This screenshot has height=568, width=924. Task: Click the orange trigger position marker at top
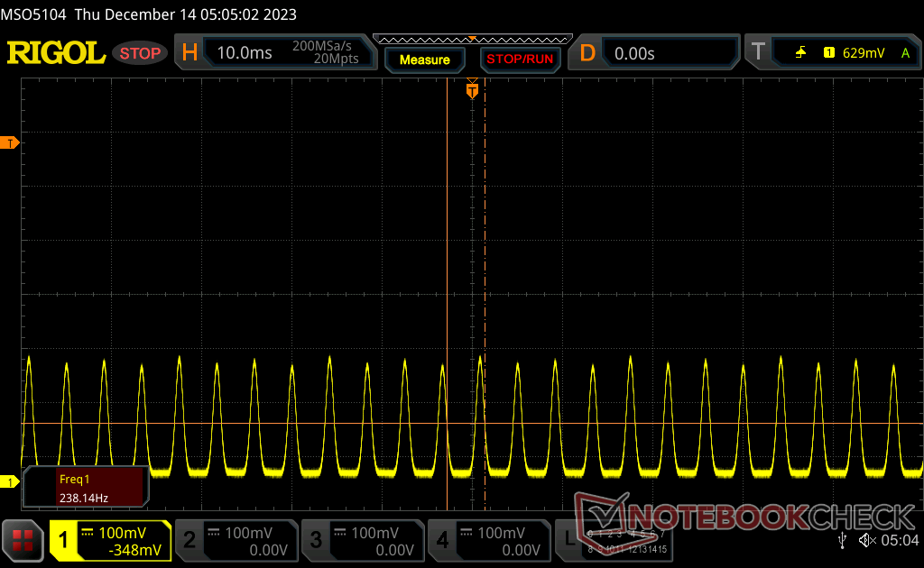click(x=471, y=90)
